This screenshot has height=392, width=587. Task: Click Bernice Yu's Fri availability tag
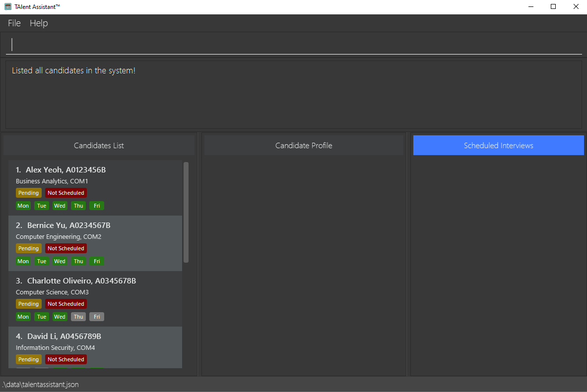coord(97,261)
